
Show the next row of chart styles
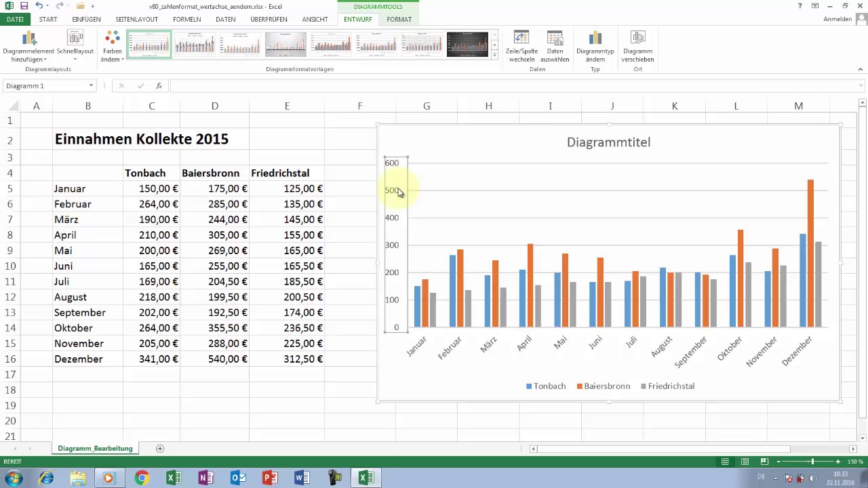[x=495, y=44]
